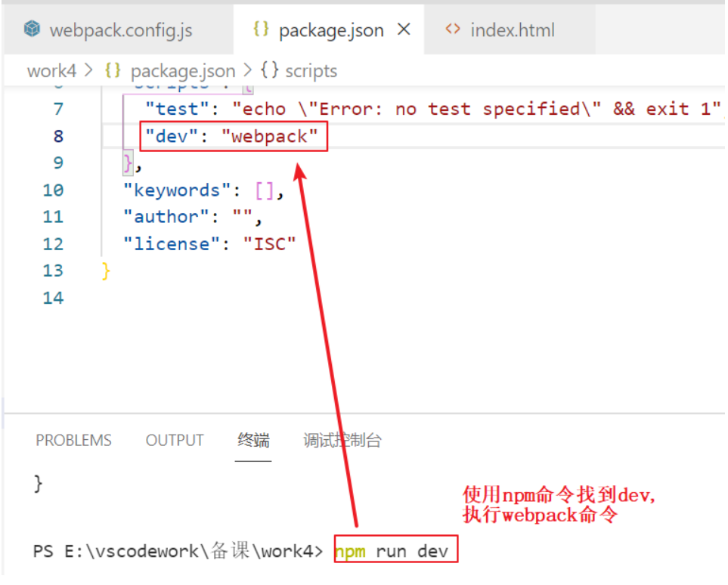
Task: Click the npm run dev command in terminal
Action: pyautogui.click(x=392, y=551)
